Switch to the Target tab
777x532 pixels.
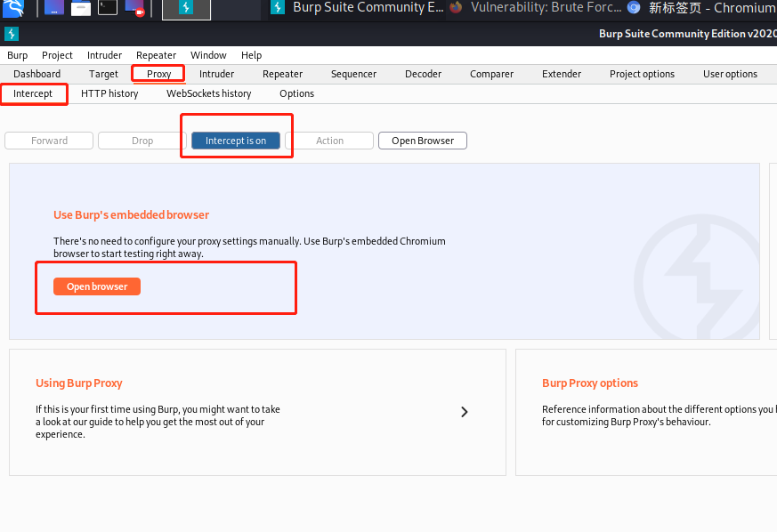[x=103, y=74]
